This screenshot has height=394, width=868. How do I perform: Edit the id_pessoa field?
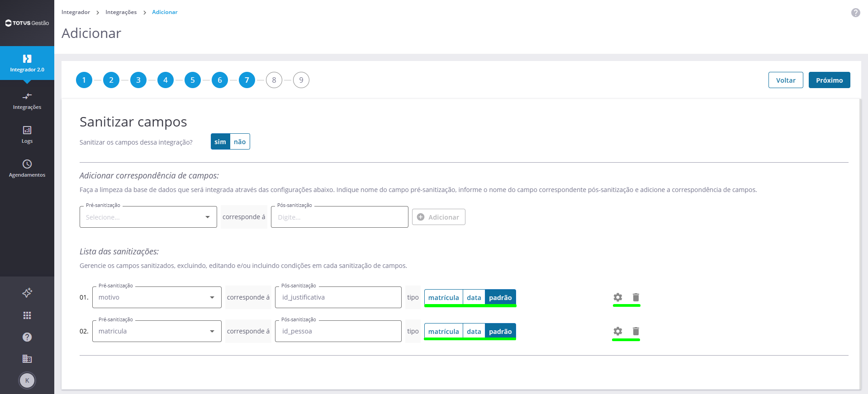pos(338,331)
